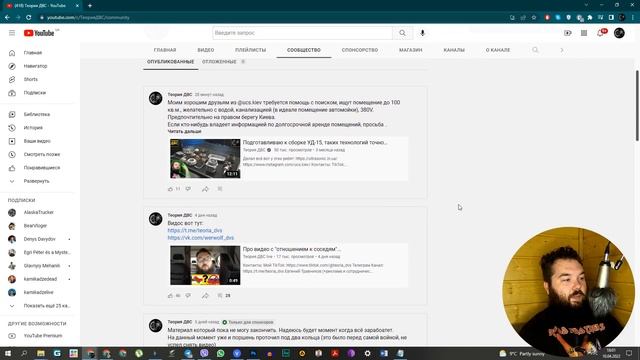Screen dimensions: 640x360
Task: Dislike the ucs.kiev help post
Action: pos(188,189)
